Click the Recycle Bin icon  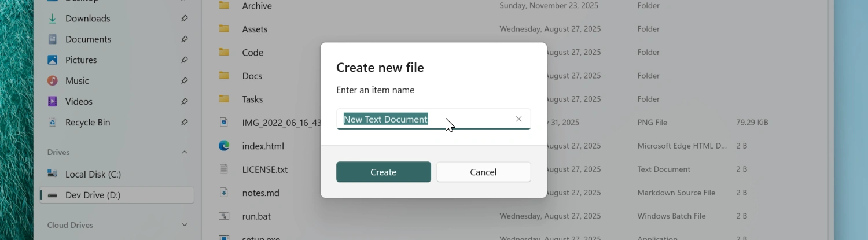53,123
